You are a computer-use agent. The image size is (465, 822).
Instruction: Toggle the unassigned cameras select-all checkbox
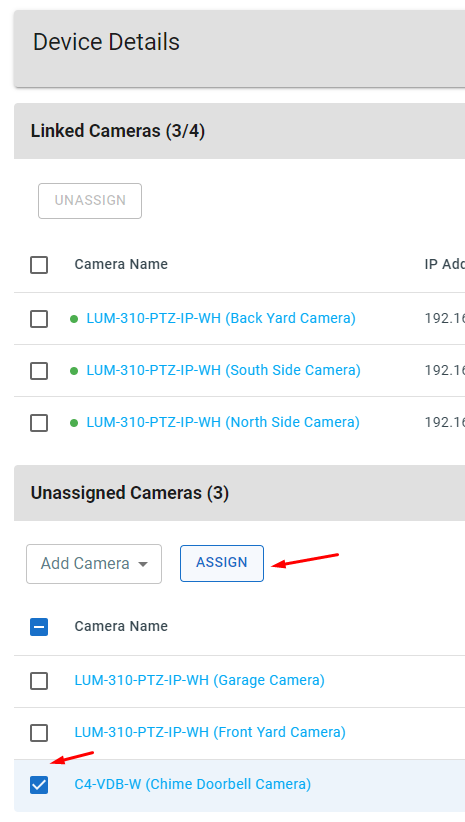(x=39, y=627)
